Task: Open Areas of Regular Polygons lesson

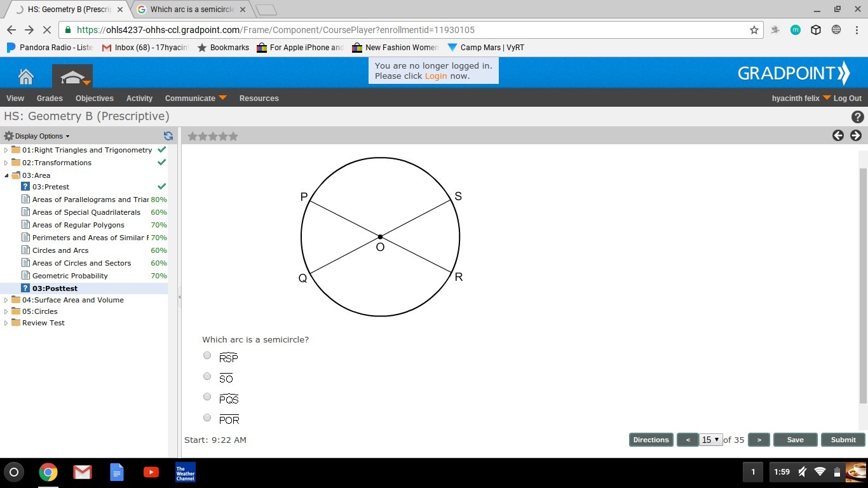Action: [78, 225]
